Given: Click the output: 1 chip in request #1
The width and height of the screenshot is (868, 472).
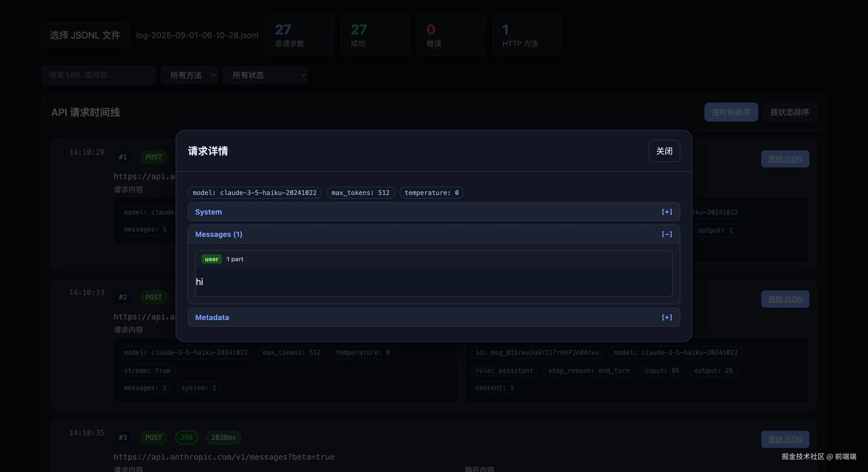Looking at the screenshot, I should (x=715, y=230).
